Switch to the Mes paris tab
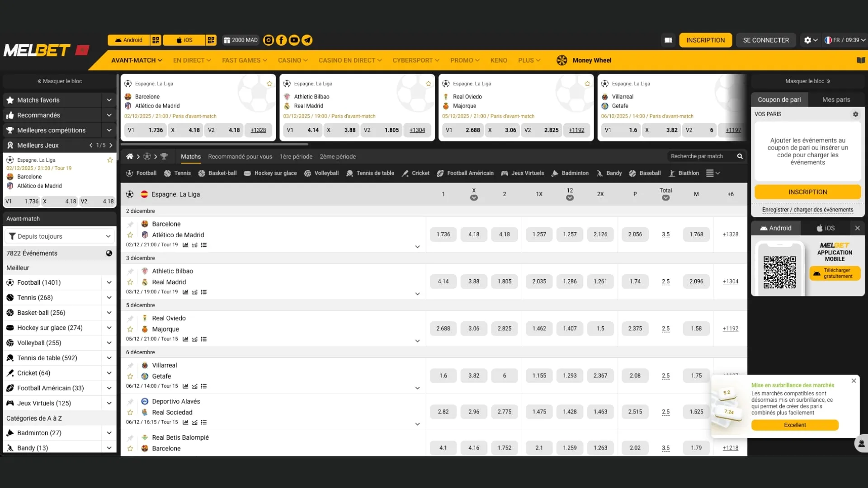Image resolution: width=868 pixels, height=488 pixels. [835, 99]
